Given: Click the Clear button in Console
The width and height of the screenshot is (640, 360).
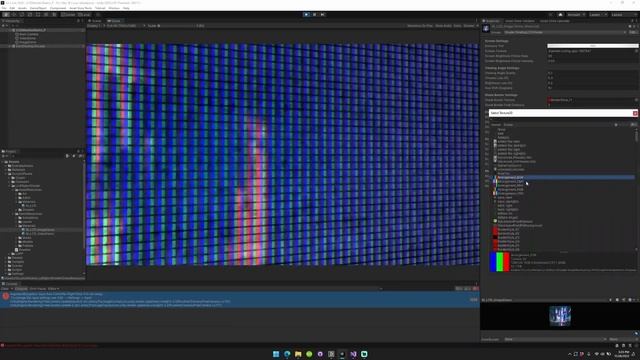Looking at the screenshot, I should (x=4, y=289).
